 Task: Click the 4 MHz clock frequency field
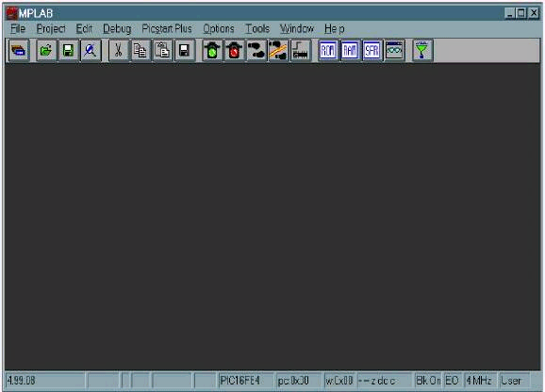click(x=480, y=381)
